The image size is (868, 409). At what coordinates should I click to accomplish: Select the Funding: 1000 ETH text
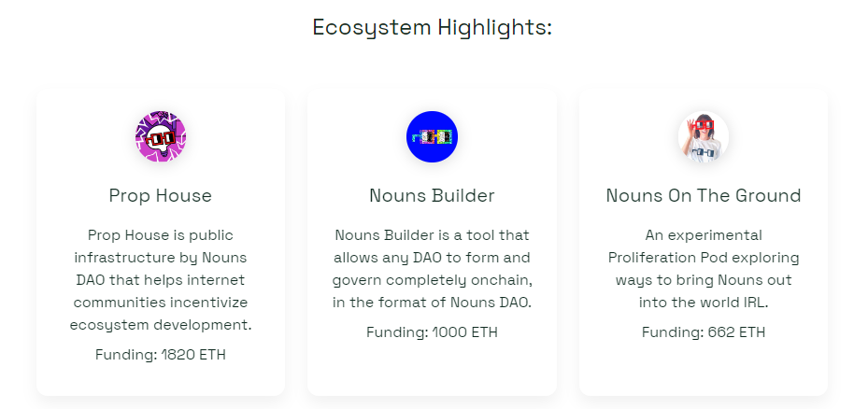point(433,332)
